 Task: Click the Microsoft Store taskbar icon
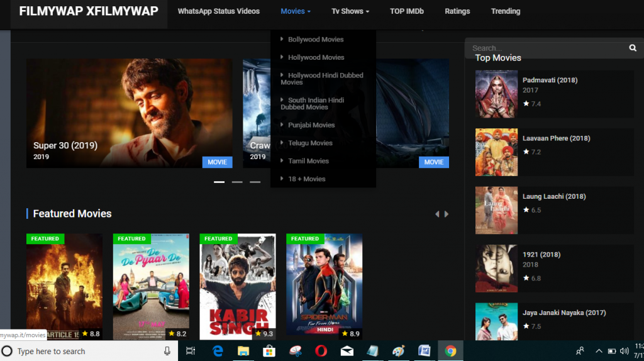(269, 351)
